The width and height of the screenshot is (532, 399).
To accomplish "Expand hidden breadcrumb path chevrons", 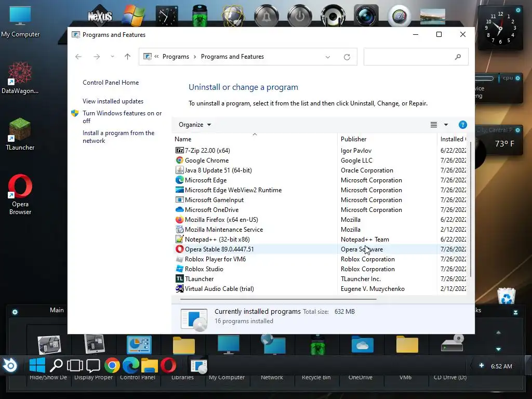I will tap(156, 56).
